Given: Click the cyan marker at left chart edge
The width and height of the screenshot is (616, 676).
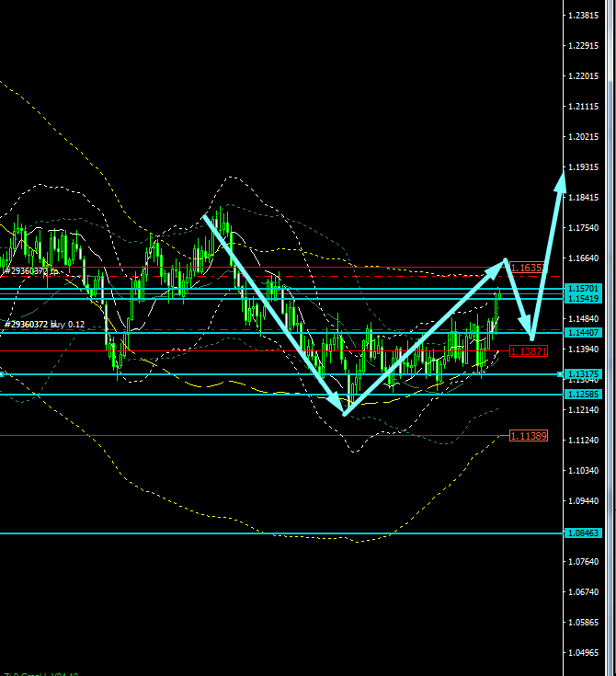Looking at the screenshot, I should (x=2, y=374).
